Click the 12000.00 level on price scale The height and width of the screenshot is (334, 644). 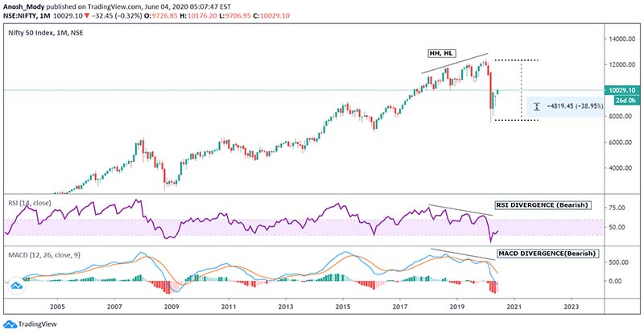621,65
